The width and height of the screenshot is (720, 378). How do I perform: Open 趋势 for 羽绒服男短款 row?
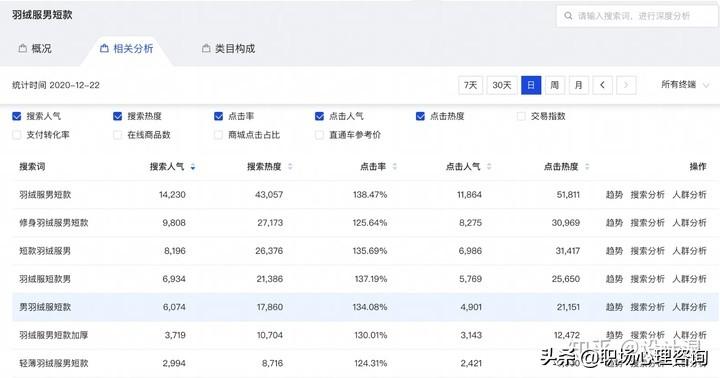coord(614,195)
